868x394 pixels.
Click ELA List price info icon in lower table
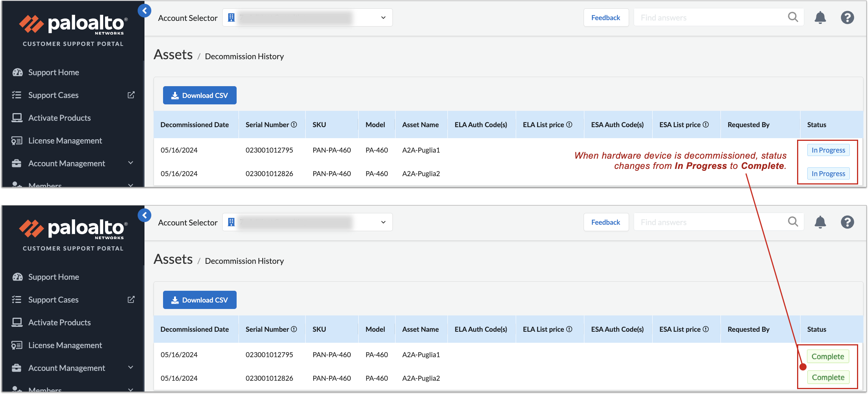click(569, 329)
